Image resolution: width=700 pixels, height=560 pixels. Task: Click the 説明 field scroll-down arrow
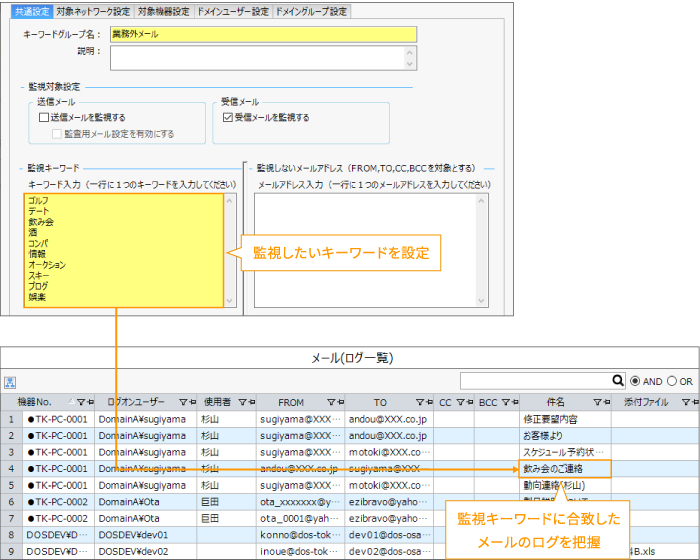[x=410, y=64]
